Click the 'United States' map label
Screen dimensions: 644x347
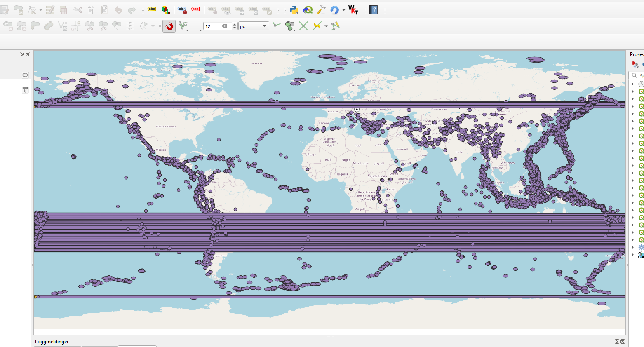click(166, 127)
